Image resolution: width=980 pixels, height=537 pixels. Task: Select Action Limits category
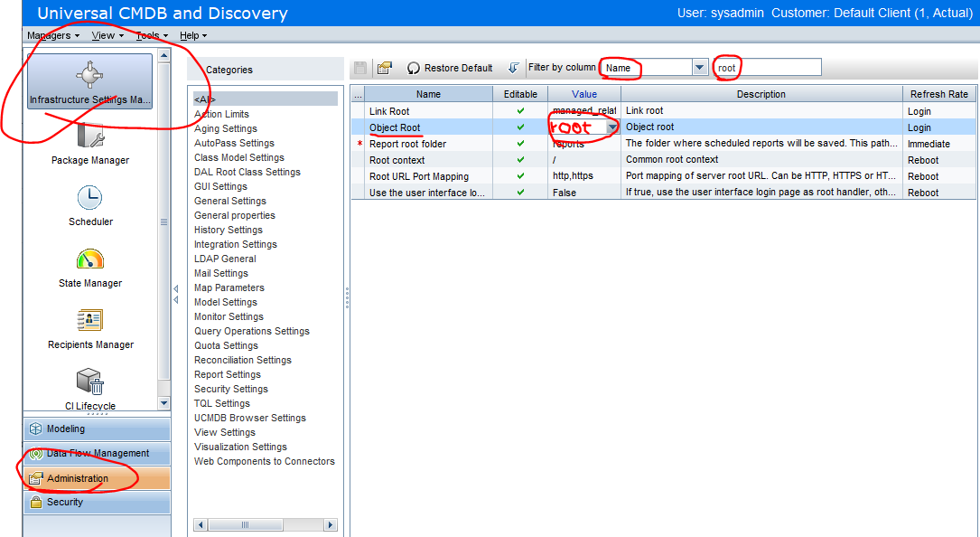click(221, 114)
